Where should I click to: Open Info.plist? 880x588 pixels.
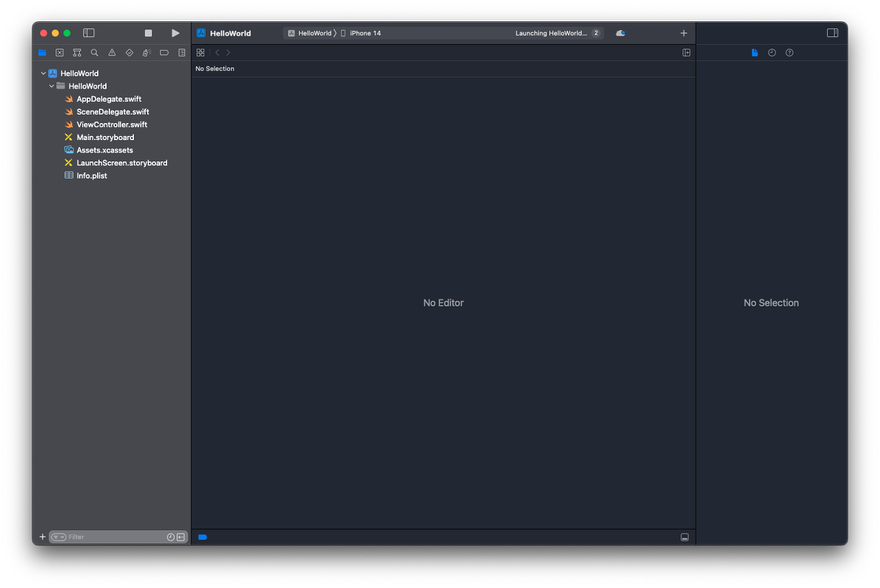point(91,176)
